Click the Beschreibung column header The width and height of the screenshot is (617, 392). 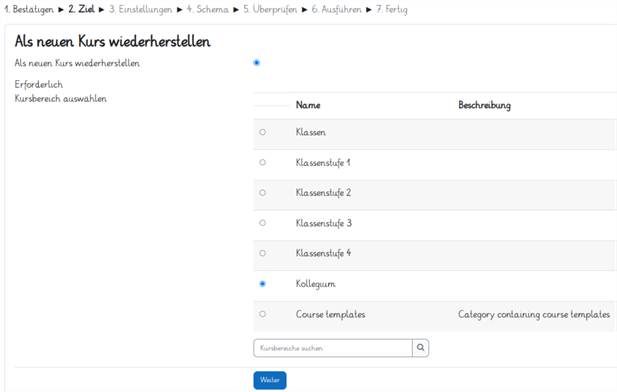pyautogui.click(x=484, y=105)
